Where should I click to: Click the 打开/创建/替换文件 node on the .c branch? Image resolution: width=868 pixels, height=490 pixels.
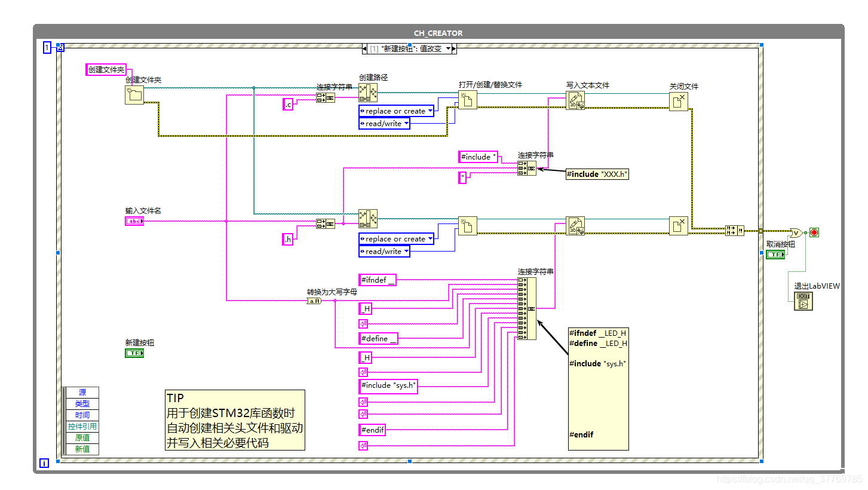tap(468, 100)
